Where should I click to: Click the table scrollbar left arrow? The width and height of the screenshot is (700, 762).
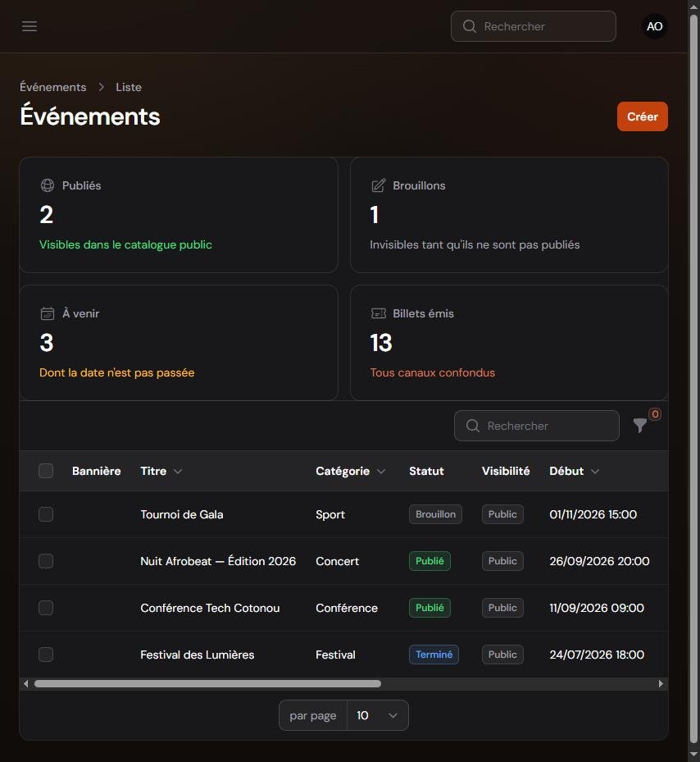[25, 684]
